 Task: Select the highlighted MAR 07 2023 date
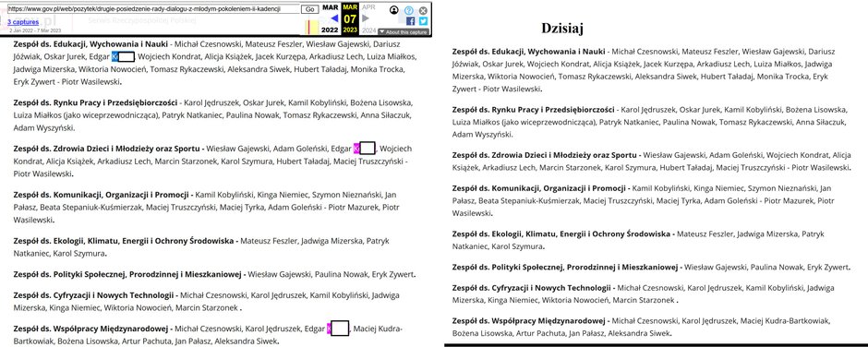pos(350,18)
